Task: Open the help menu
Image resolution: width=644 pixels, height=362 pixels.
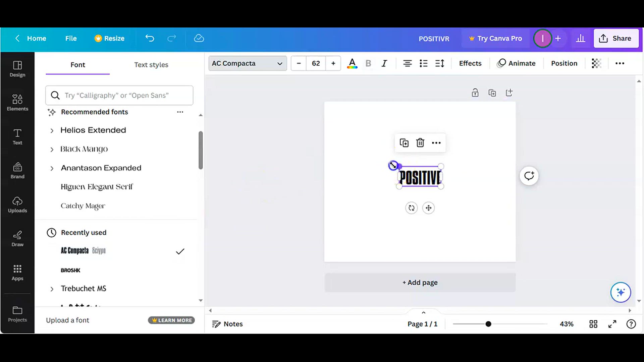Action: 631,324
